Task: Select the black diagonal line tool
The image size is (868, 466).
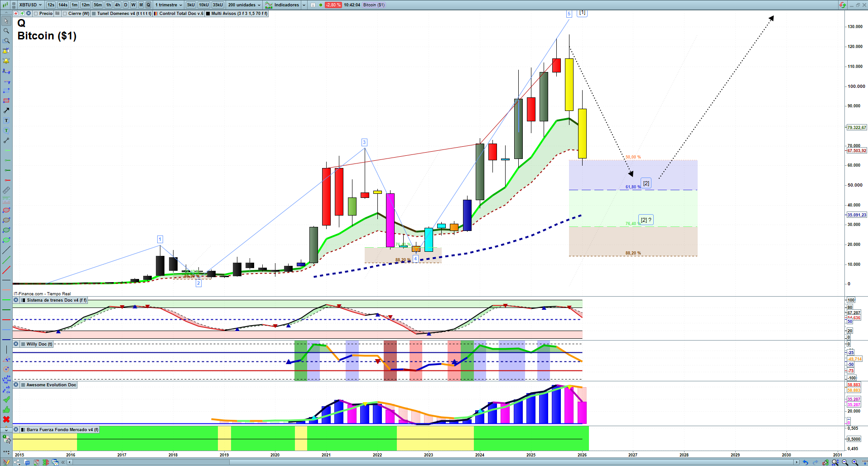Action: pos(6,250)
